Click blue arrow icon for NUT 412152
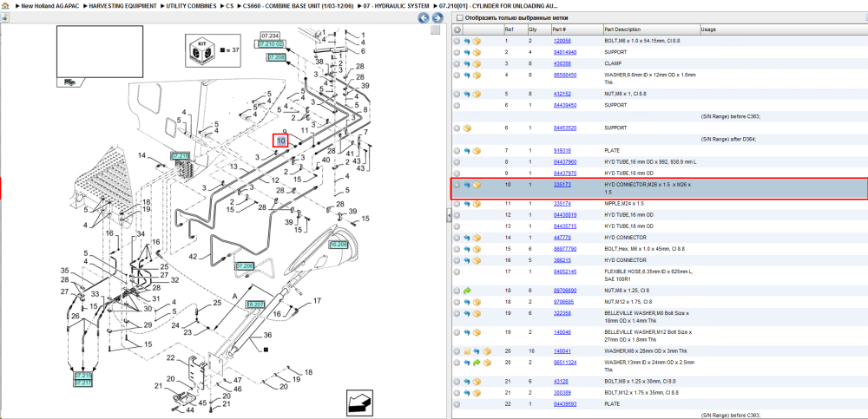868x419 pixels. (467, 94)
